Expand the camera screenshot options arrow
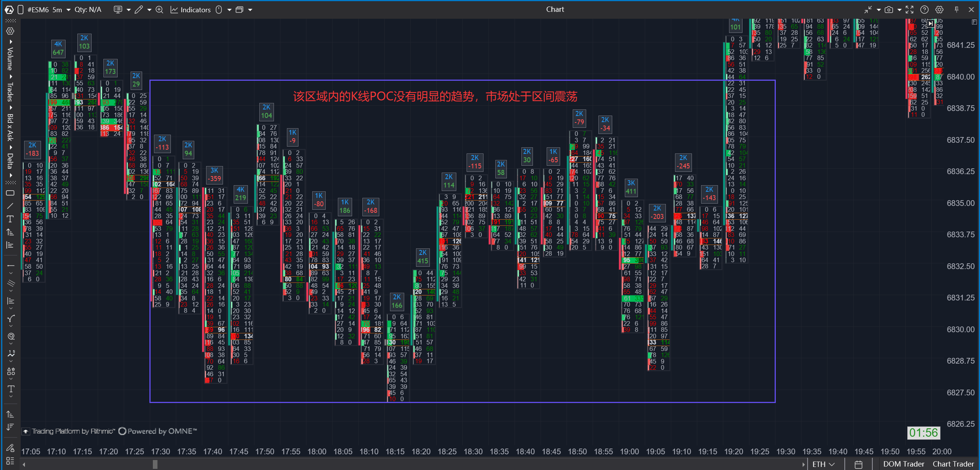Screen dimensions: 980x470 pos(899,10)
